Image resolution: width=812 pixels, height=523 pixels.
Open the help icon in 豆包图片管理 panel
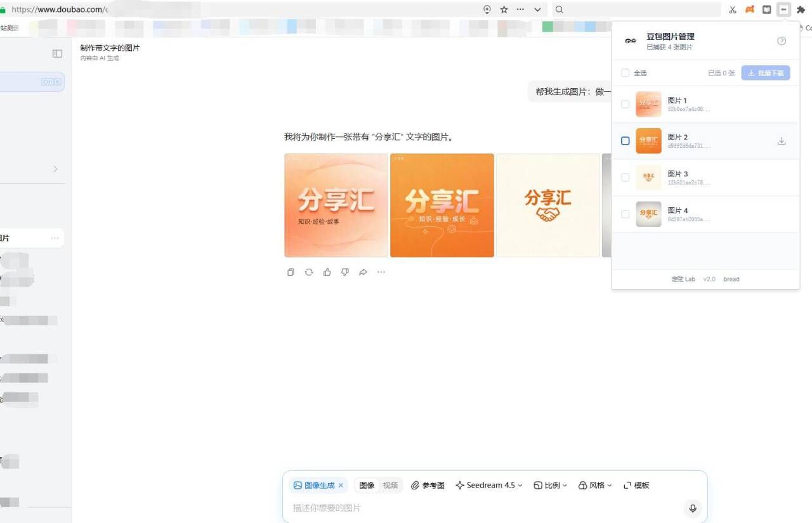click(x=781, y=41)
